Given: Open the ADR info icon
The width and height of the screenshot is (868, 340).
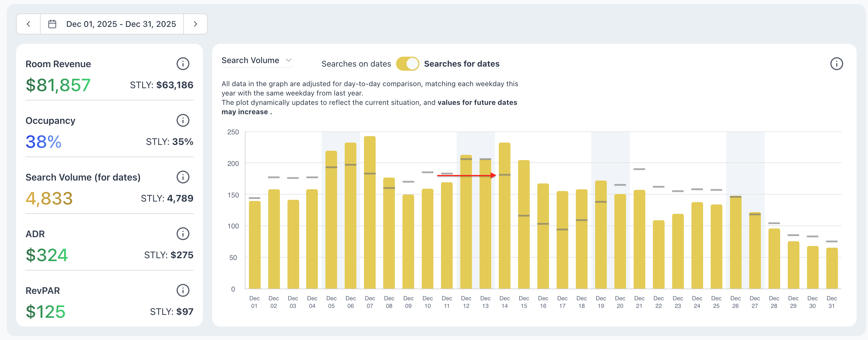Looking at the screenshot, I should pyautogui.click(x=183, y=234).
